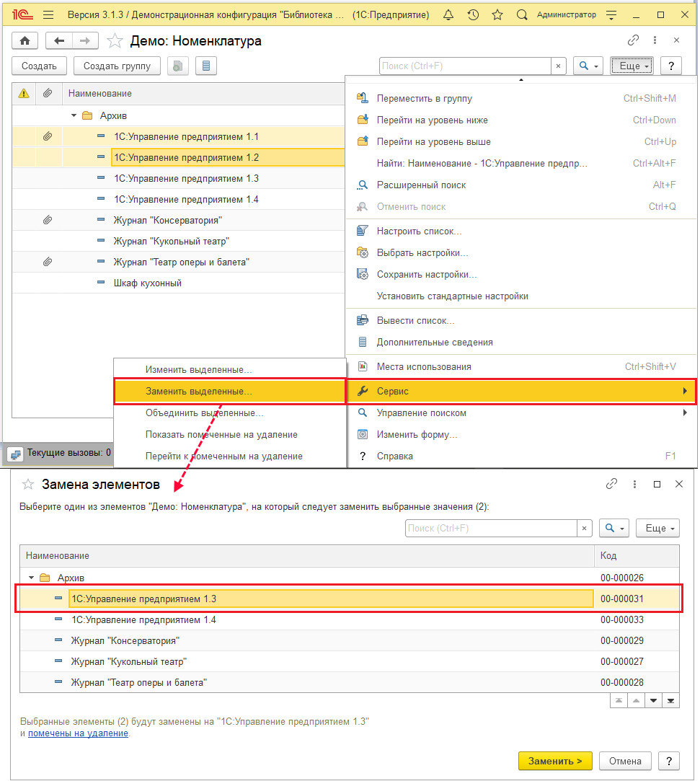
Task: Add Замена элементов to favorites star
Action: pos(28,484)
